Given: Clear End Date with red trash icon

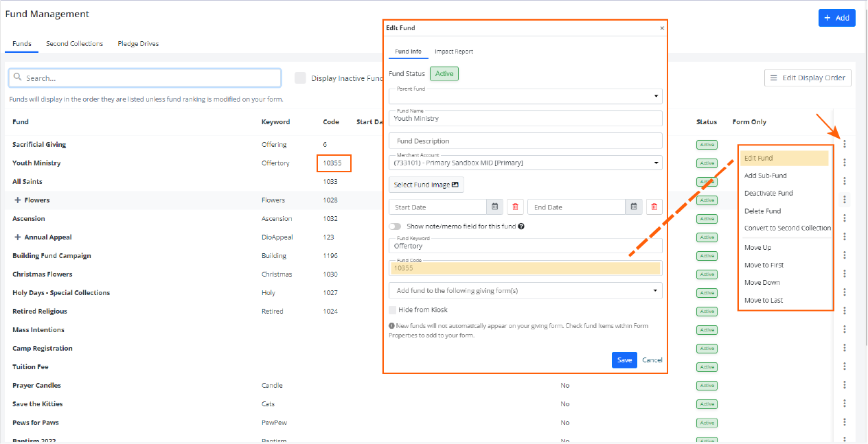Looking at the screenshot, I should [x=654, y=207].
